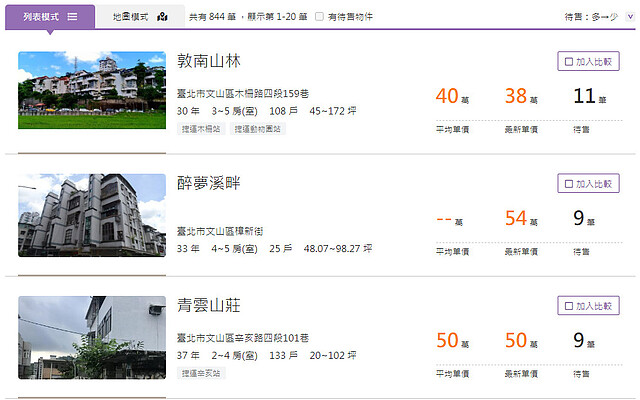This screenshot has height=400, width=640.
Task: Click 敦南山林 average price 40 萬
Action: (452, 96)
